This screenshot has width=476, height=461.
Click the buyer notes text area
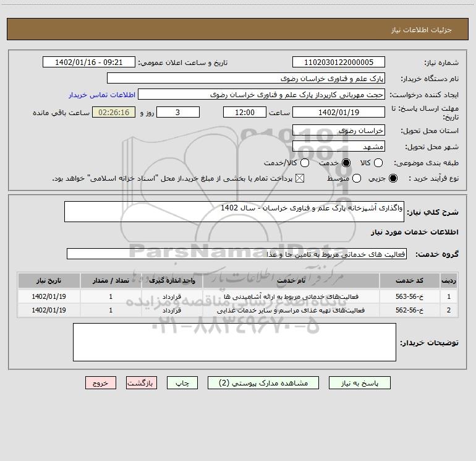234,342
